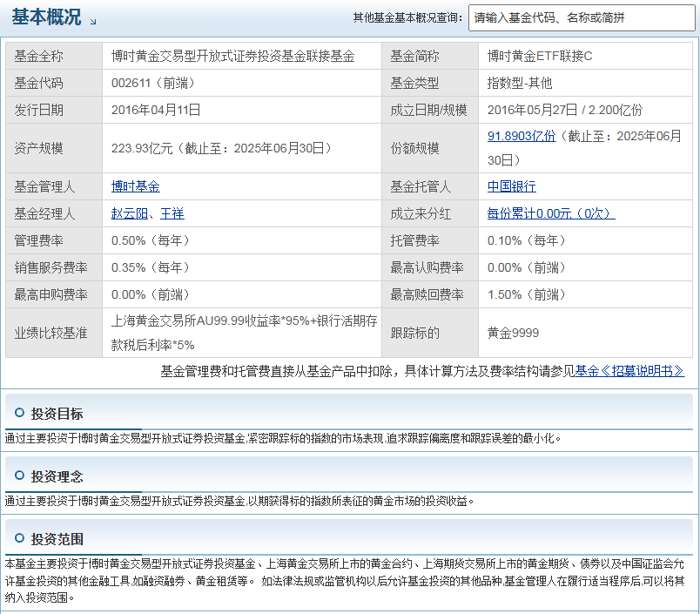This screenshot has width=700, height=614.
Task: Click the 投资目标 section heading
Action: (57, 414)
